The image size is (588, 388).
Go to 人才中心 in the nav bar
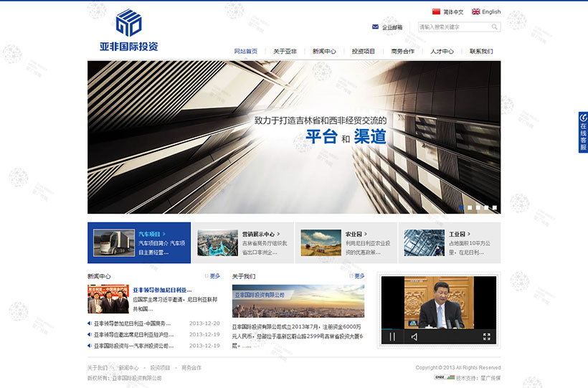(x=442, y=52)
